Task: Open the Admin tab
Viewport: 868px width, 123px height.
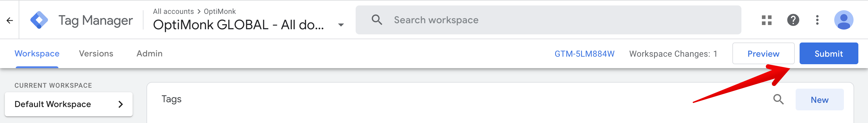Action: click(149, 54)
